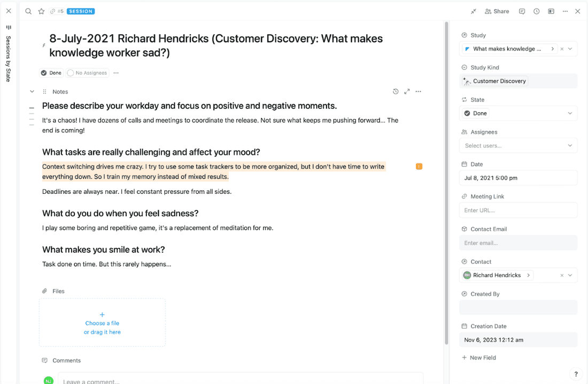Open the activity history clock icon
This screenshot has width=588, height=384.
[536, 11]
